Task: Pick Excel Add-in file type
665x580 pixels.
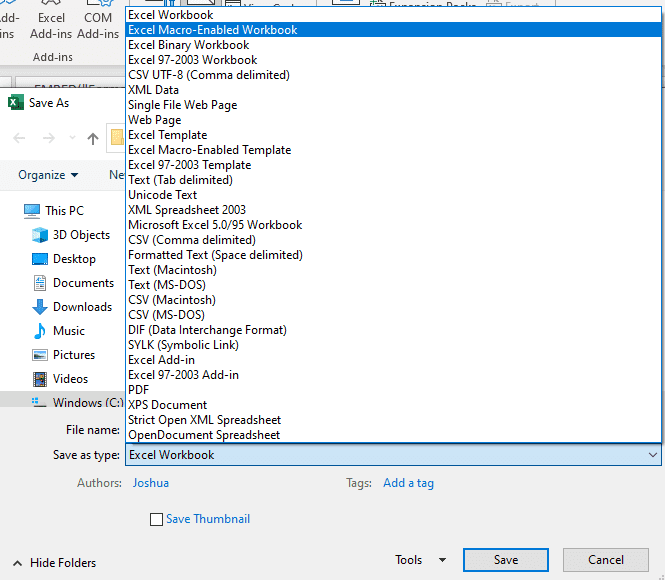Action: coord(394,360)
